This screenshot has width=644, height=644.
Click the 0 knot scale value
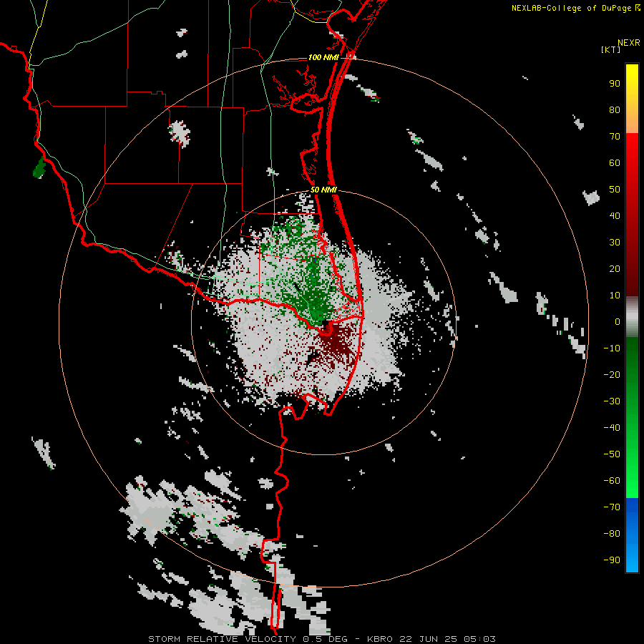point(618,322)
